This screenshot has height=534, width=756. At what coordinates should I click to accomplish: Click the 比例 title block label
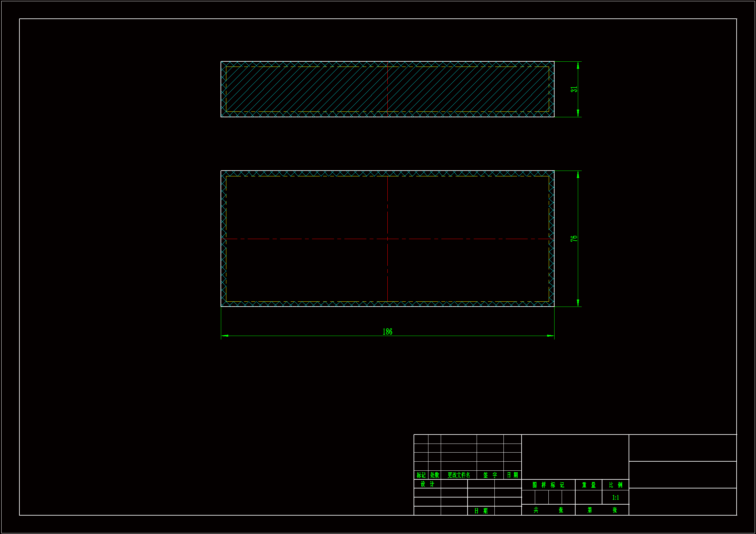pos(615,485)
